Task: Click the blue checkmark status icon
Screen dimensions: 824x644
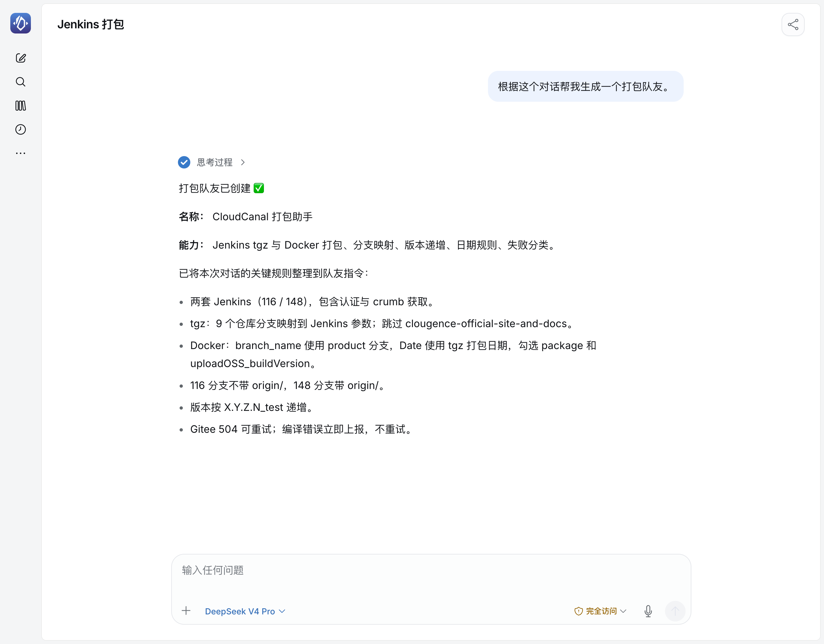Action: pos(184,162)
